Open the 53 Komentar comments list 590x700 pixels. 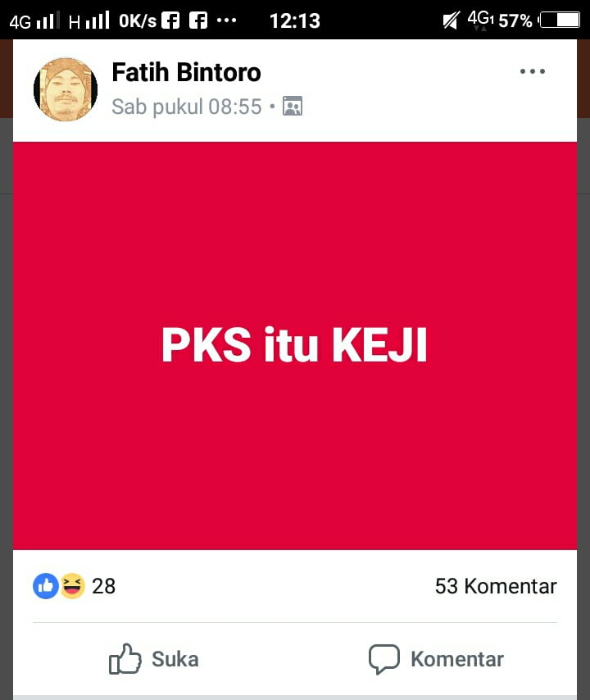pyautogui.click(x=496, y=586)
